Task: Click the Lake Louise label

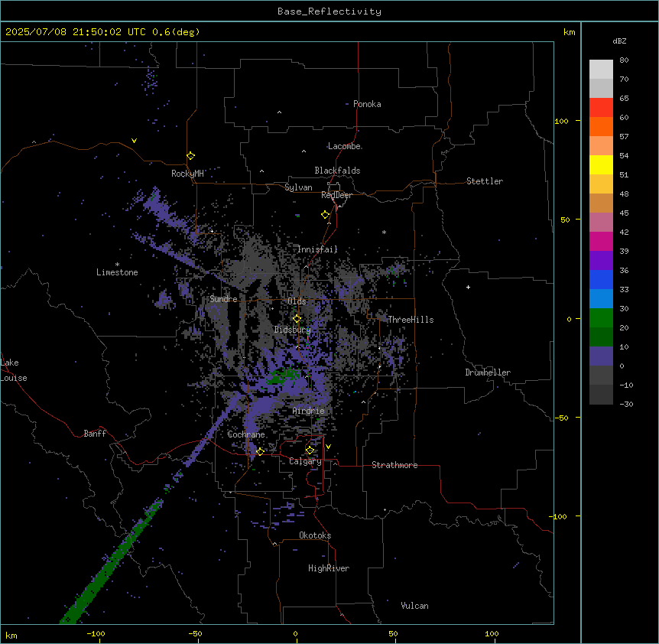Action: click(x=14, y=370)
